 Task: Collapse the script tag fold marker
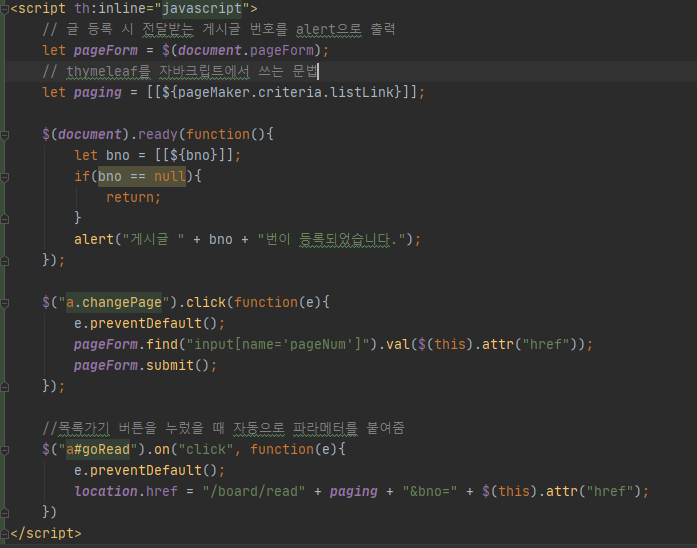[4, 8]
